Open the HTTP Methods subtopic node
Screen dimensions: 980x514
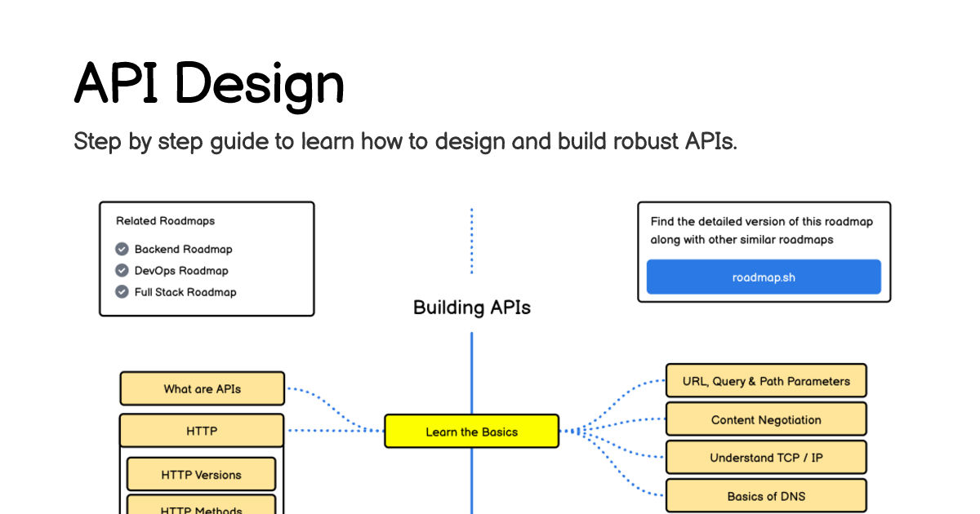click(x=201, y=507)
